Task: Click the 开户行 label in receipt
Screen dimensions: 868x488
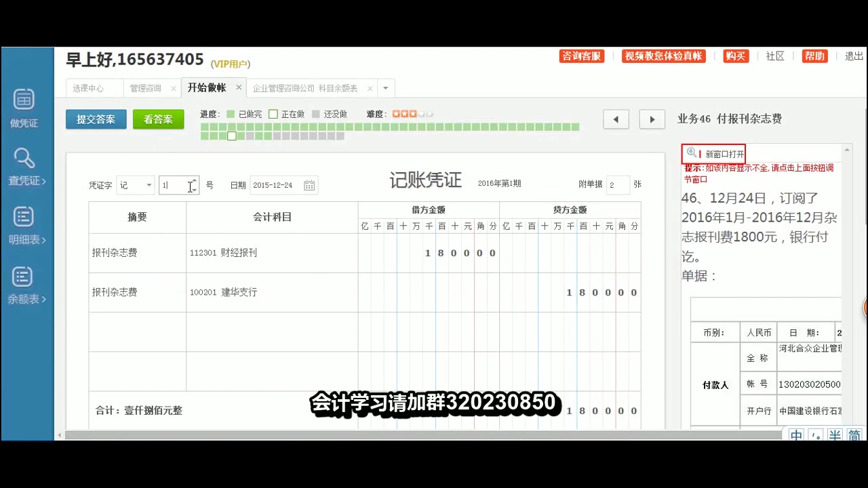Action: (x=757, y=411)
